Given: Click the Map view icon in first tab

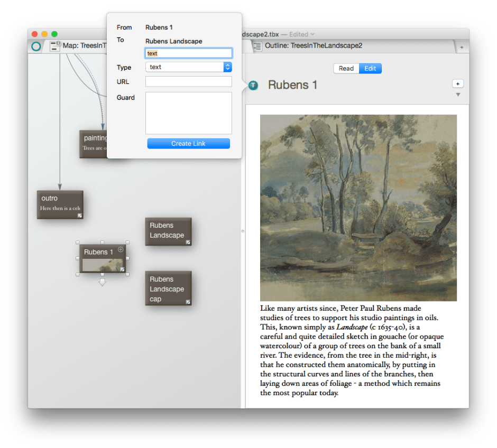Looking at the screenshot, I should pos(55,46).
